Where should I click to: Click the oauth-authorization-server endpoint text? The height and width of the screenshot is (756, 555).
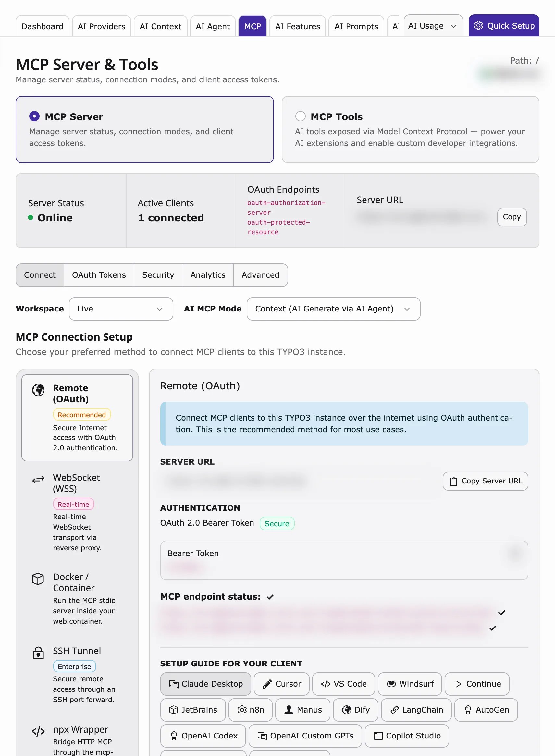286,208
